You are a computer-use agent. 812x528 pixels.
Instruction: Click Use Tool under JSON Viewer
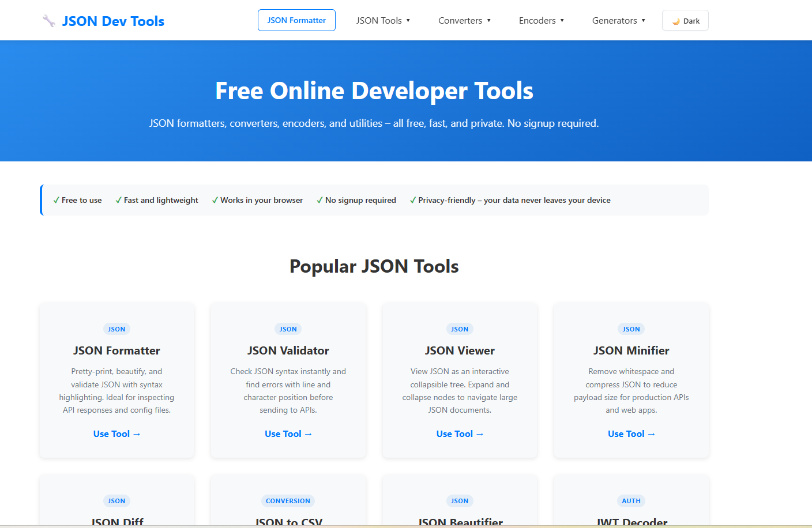[460, 434]
